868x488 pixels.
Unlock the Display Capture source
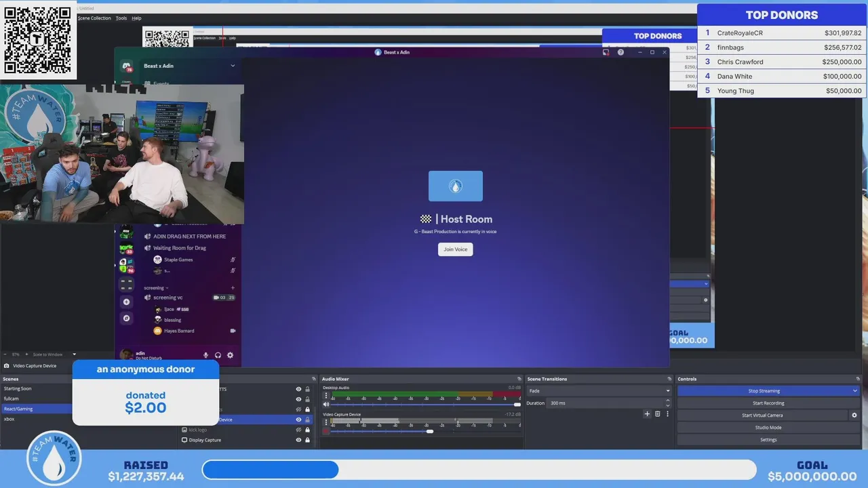tap(307, 440)
